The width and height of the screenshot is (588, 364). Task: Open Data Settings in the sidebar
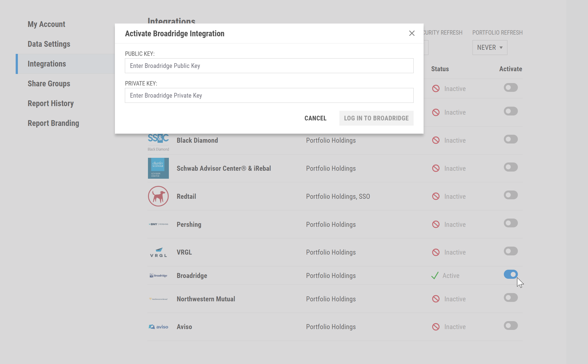point(49,44)
